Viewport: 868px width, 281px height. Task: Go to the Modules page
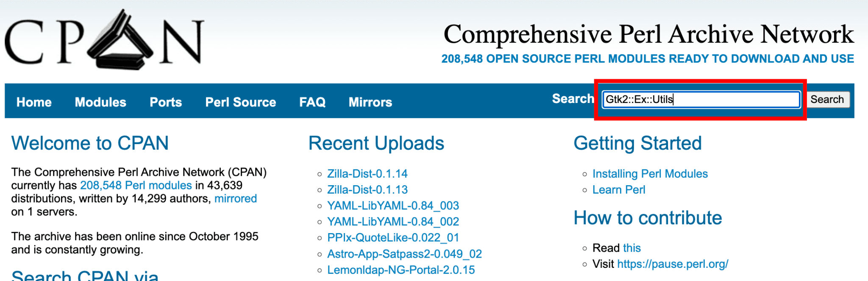click(x=100, y=102)
